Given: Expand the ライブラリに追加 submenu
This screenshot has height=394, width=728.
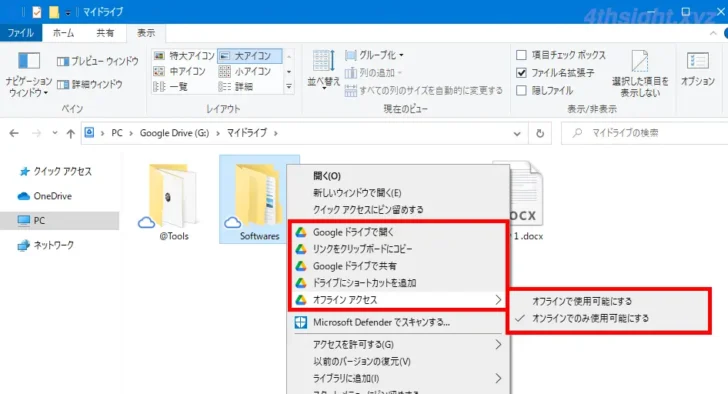Looking at the screenshot, I should (498, 378).
